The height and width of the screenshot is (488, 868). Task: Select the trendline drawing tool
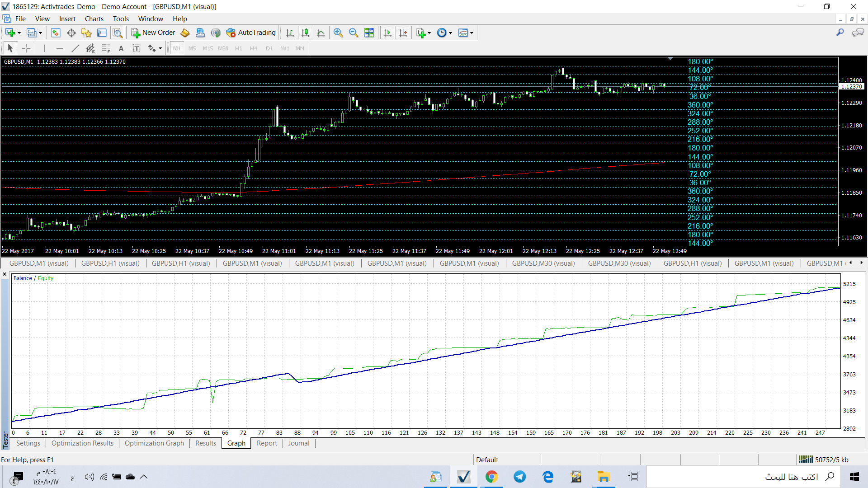[x=75, y=48]
